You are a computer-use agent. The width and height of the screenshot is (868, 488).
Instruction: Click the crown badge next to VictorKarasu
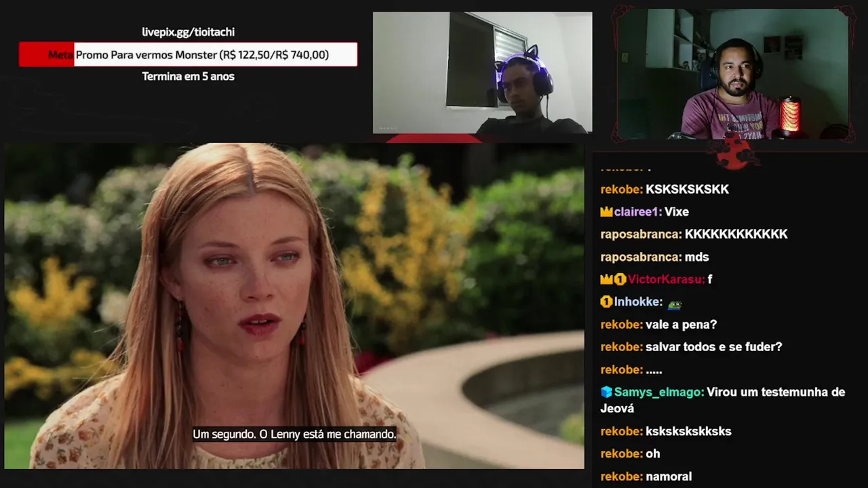click(606, 279)
